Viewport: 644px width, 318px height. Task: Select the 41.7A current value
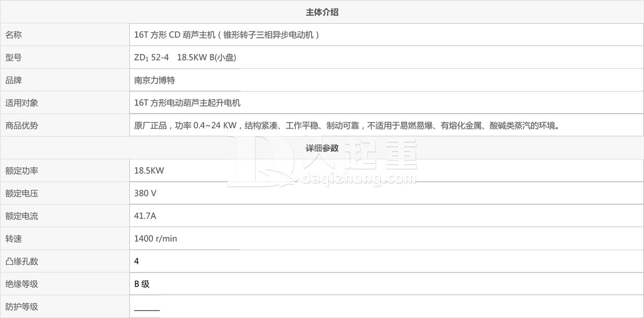tap(145, 216)
